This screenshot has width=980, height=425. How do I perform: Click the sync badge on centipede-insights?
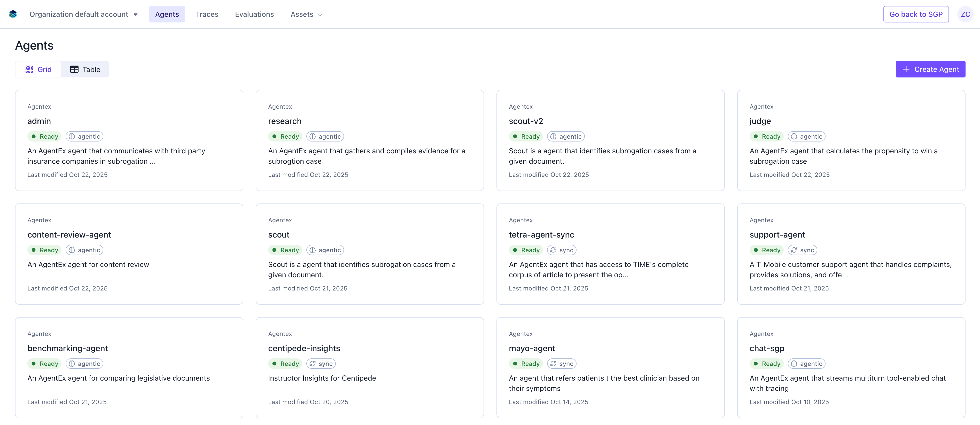pos(321,363)
